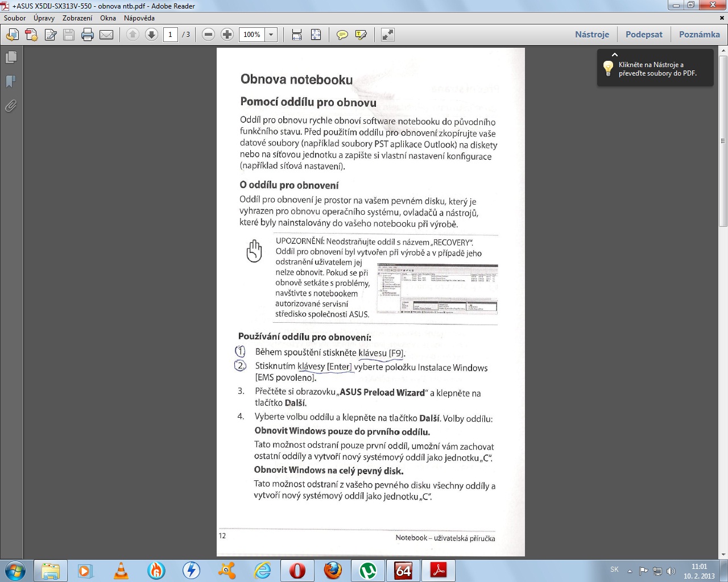Go to the next page arrow
Viewport: 728px width, 582px height.
151,35
